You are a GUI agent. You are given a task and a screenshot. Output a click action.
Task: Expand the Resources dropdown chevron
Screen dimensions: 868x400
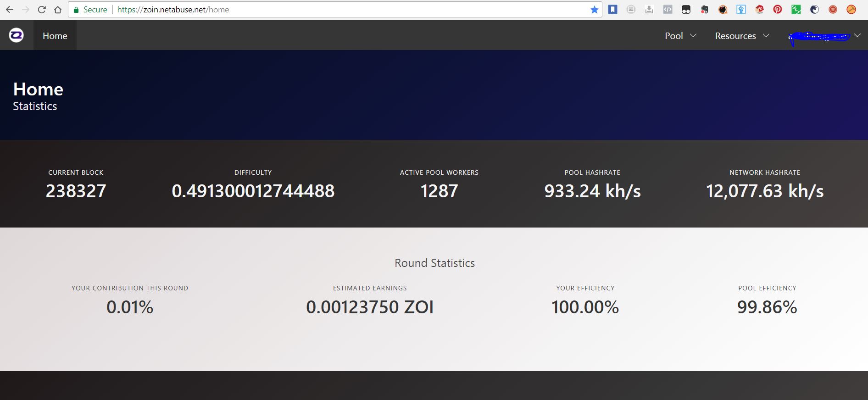click(x=766, y=36)
